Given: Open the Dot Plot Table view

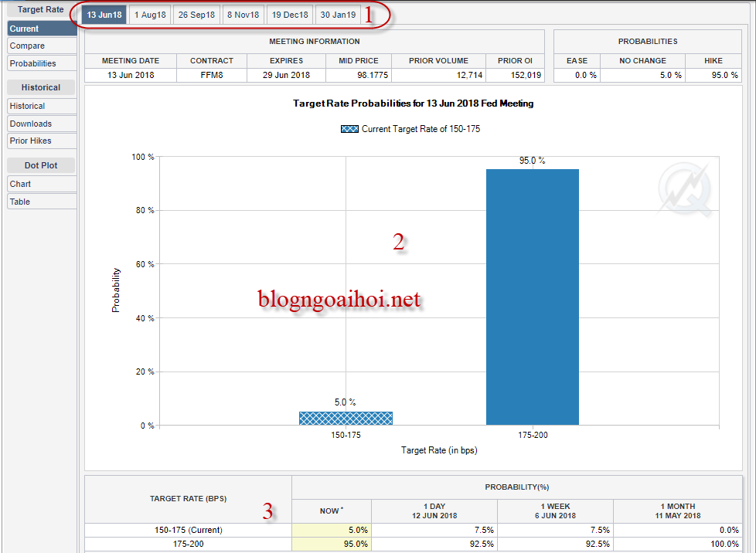Looking at the screenshot, I should click(x=42, y=202).
